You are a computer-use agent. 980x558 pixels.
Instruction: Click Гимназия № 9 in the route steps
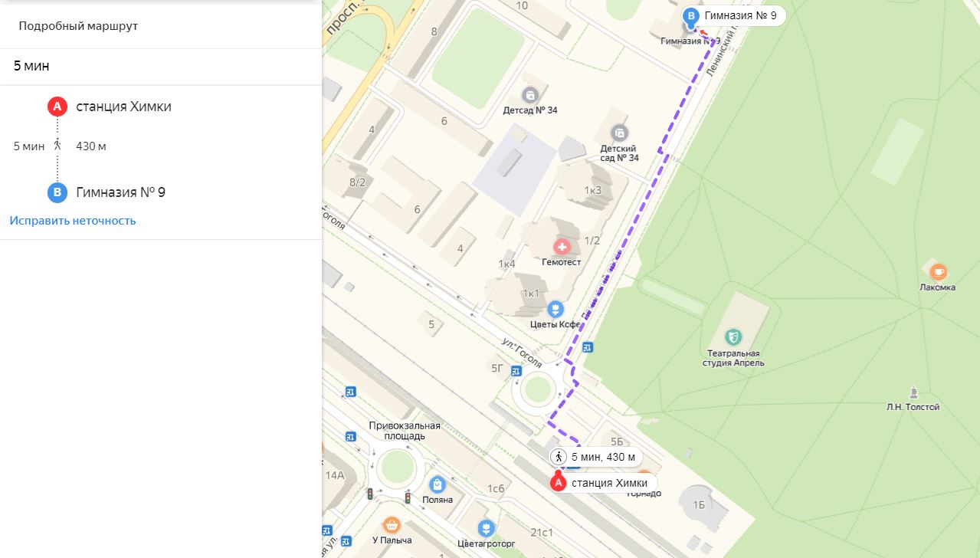tap(120, 192)
